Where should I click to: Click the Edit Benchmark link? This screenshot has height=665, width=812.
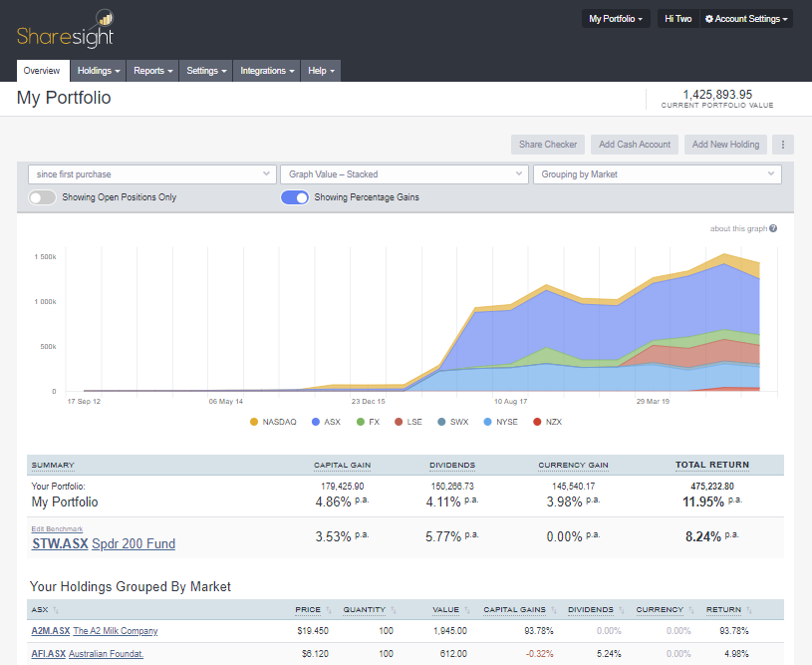57,529
